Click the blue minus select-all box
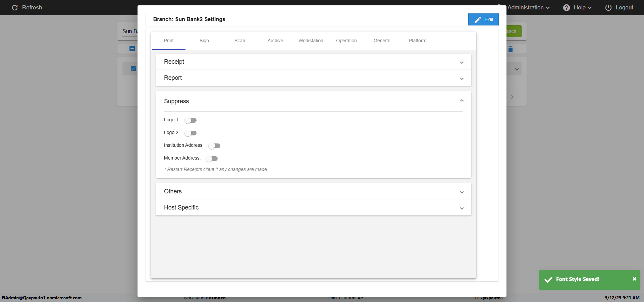The image size is (644, 302). tap(132, 49)
